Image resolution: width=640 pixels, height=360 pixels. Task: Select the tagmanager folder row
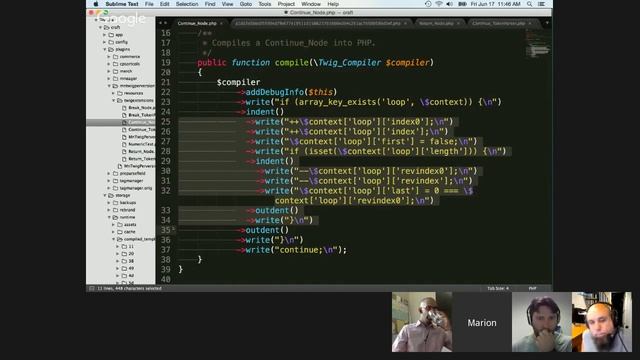[x=121, y=181]
